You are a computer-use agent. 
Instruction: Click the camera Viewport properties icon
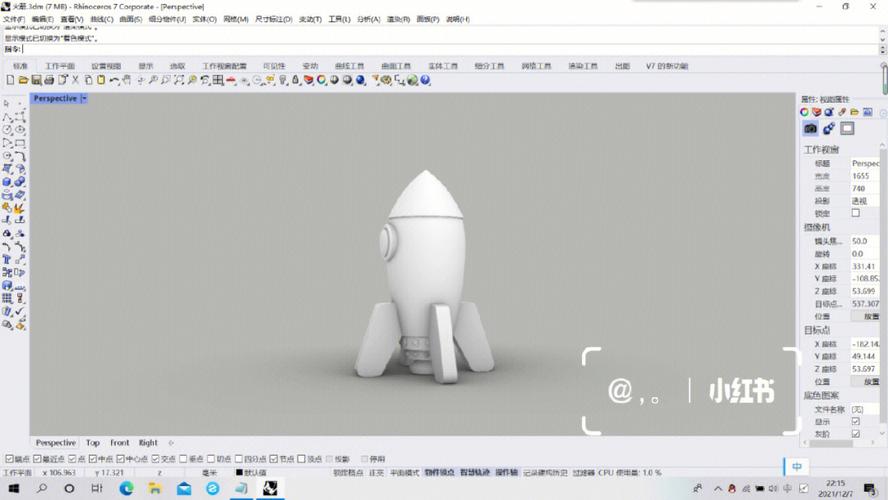(x=810, y=129)
